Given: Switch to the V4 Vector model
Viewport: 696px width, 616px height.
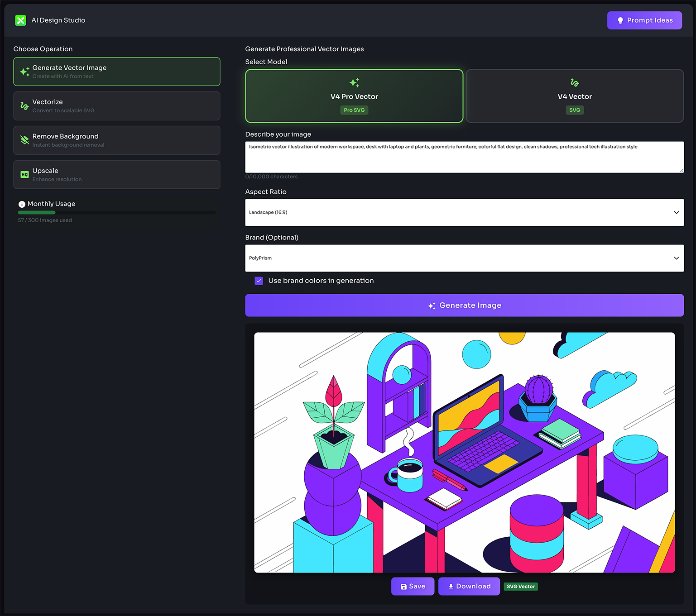Looking at the screenshot, I should coord(574,96).
